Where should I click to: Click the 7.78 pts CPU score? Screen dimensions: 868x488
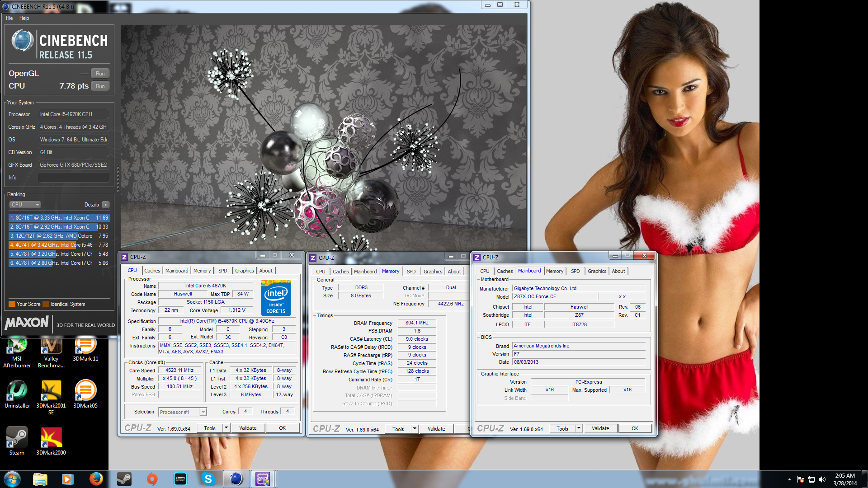click(x=74, y=86)
